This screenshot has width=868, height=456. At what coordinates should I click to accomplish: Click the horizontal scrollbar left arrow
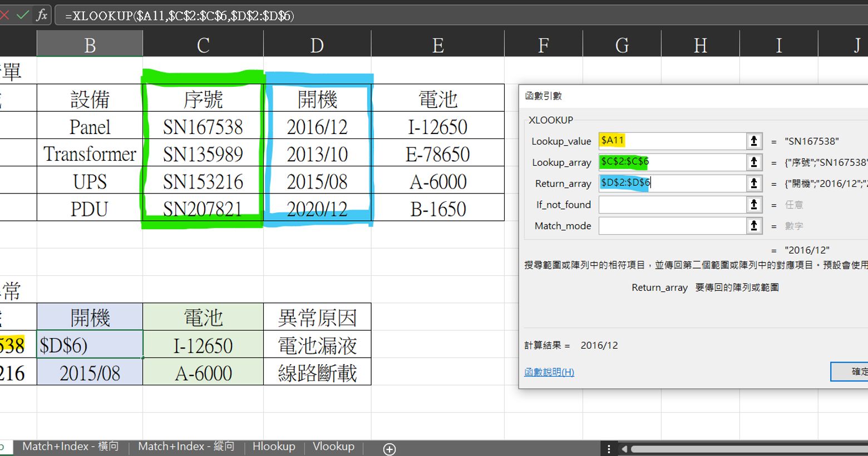(x=624, y=449)
